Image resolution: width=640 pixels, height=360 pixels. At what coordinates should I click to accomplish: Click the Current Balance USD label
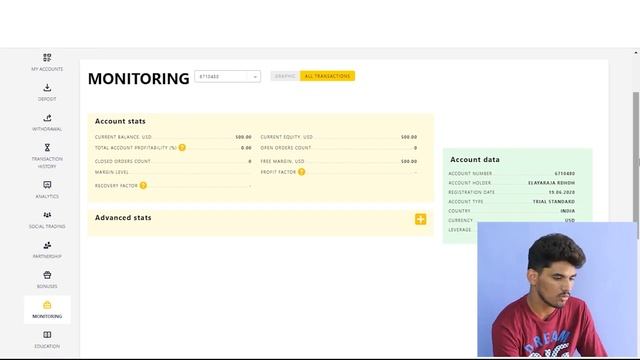123,137
